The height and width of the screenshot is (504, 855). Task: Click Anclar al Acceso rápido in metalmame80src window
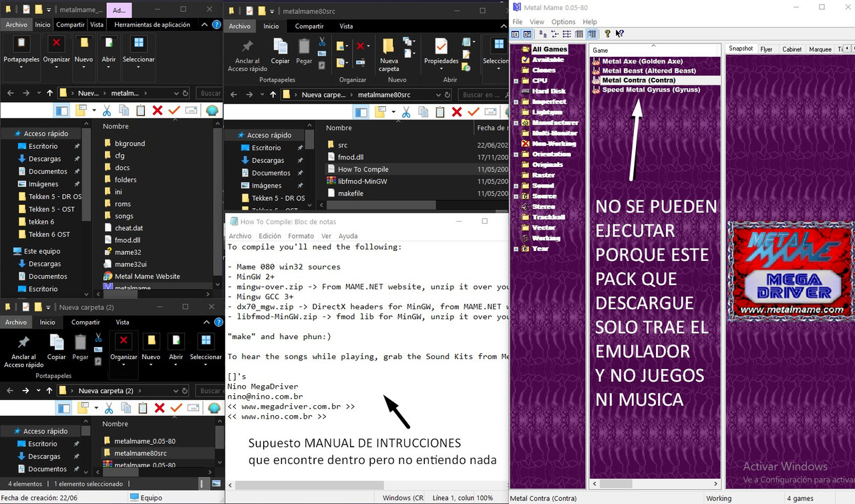247,56
